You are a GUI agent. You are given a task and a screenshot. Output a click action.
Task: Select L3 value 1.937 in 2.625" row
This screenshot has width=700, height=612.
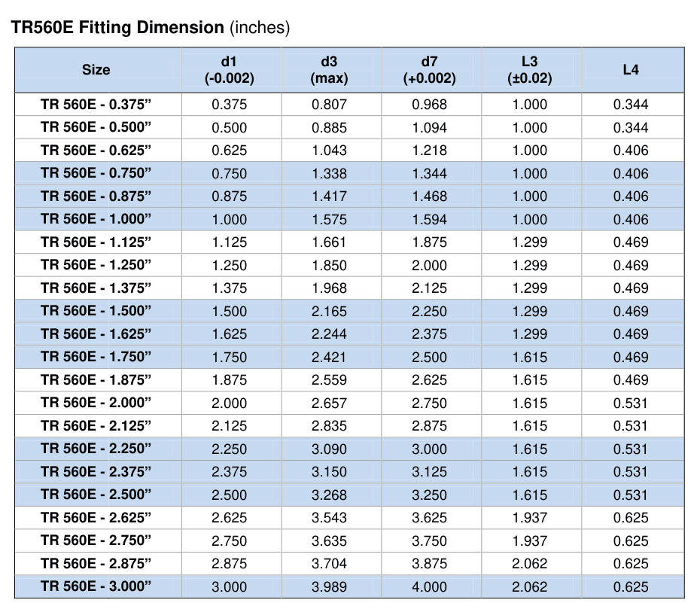530,518
